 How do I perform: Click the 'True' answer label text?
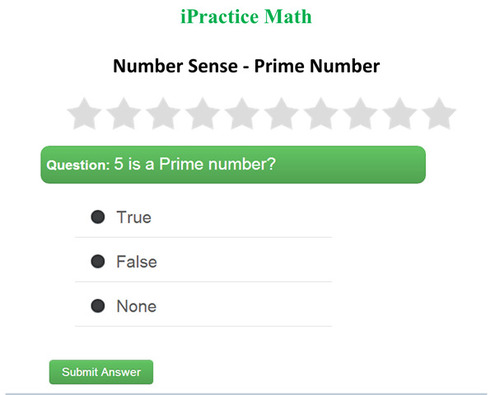point(134,217)
